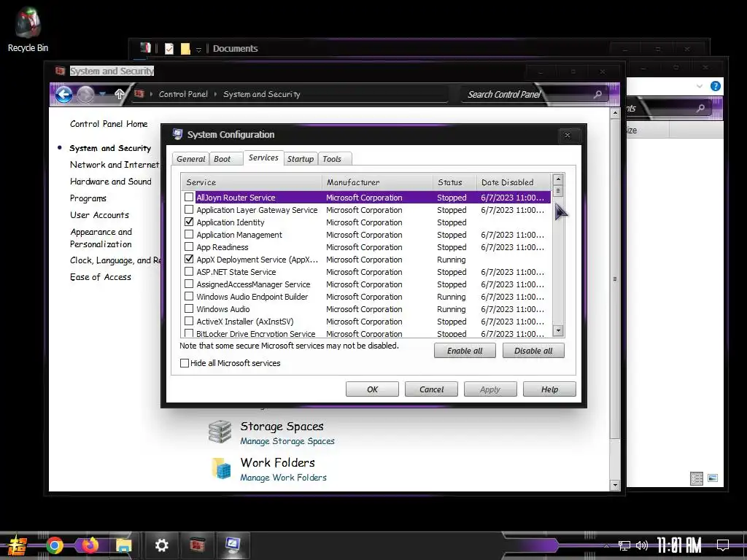Click the Control Panel scroll down arrow
The height and width of the screenshot is (560, 747).
[615, 485]
